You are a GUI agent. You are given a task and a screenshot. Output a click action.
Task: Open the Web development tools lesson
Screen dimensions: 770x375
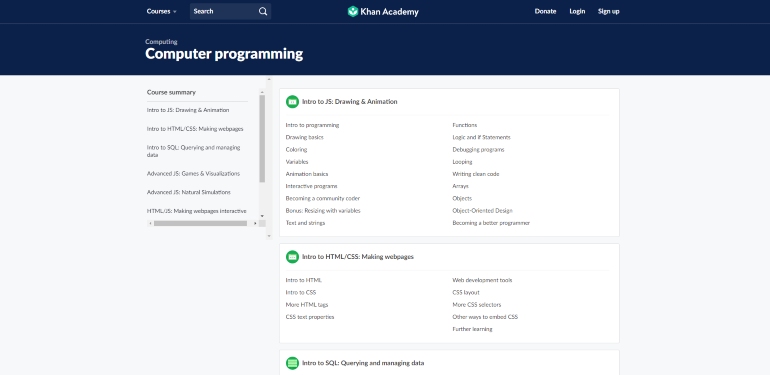coord(482,280)
